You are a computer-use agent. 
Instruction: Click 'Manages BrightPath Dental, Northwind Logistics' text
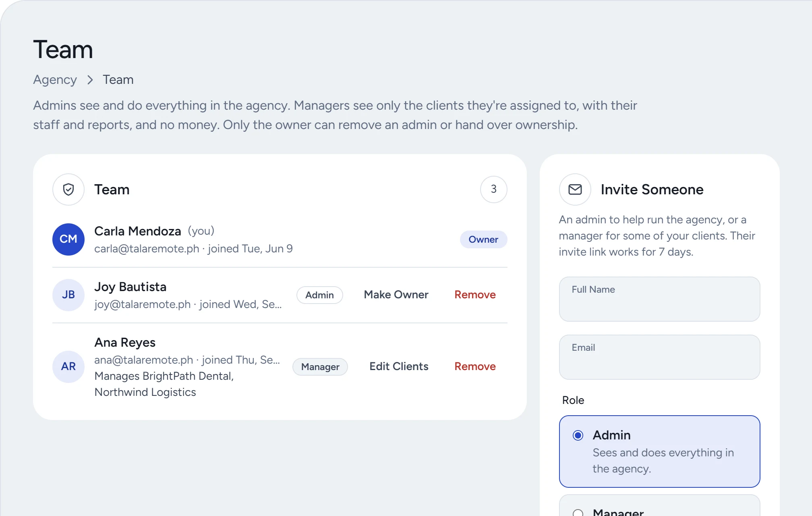tap(164, 384)
